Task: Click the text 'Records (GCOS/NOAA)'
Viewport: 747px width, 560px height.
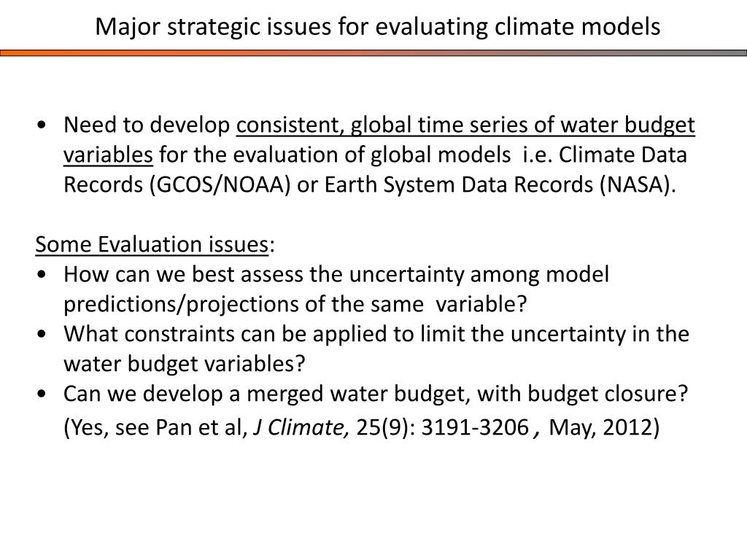Action: pos(177,185)
